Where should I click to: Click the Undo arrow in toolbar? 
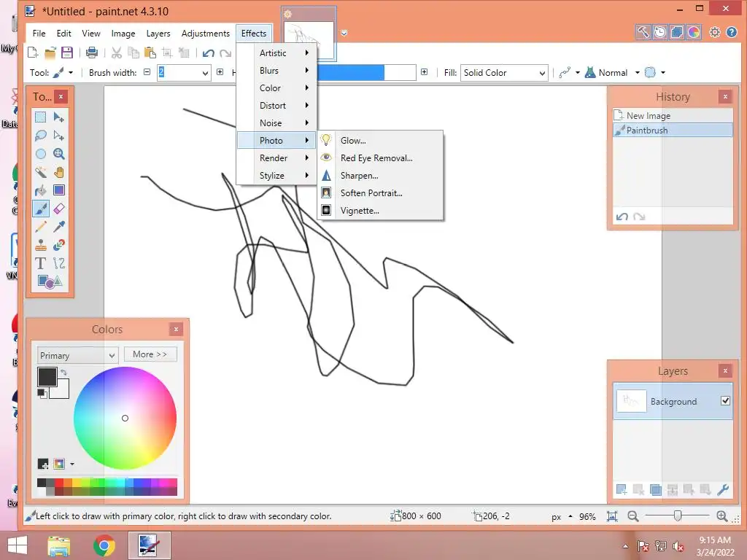[208, 52]
